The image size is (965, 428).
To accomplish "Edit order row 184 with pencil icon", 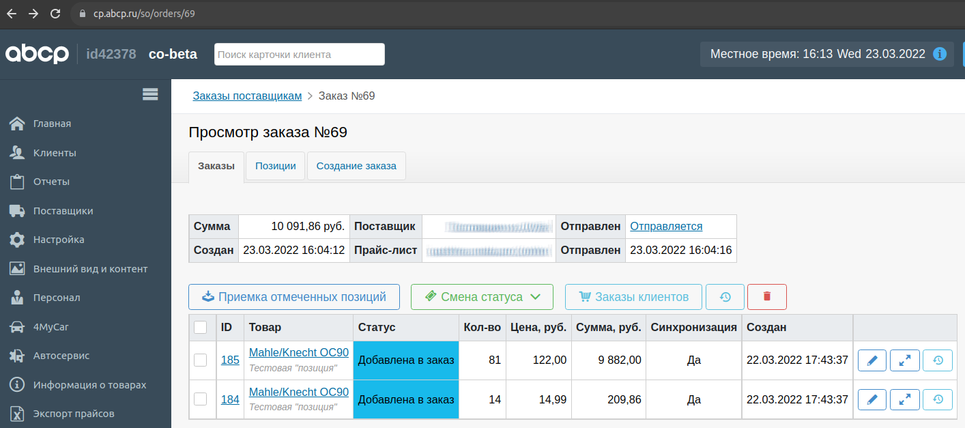I will (x=871, y=399).
